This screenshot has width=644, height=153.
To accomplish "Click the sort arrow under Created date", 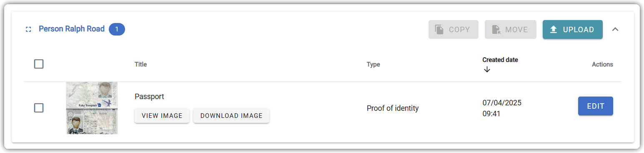I will 487,69.
